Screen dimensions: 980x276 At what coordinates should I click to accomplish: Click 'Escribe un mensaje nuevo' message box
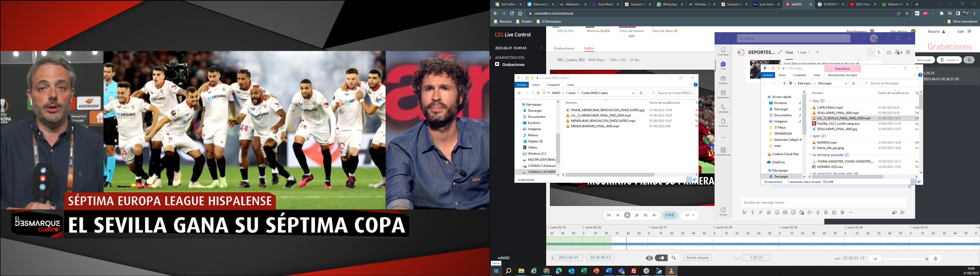[x=823, y=202]
